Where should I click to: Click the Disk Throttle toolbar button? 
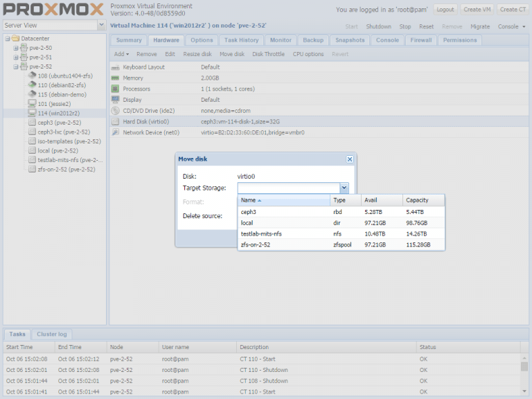tap(268, 54)
